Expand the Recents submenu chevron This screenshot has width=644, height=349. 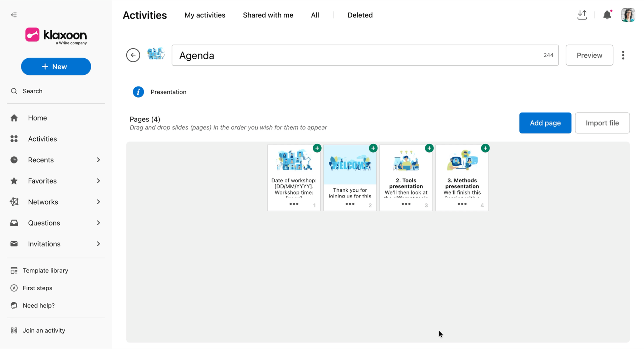[98, 160]
